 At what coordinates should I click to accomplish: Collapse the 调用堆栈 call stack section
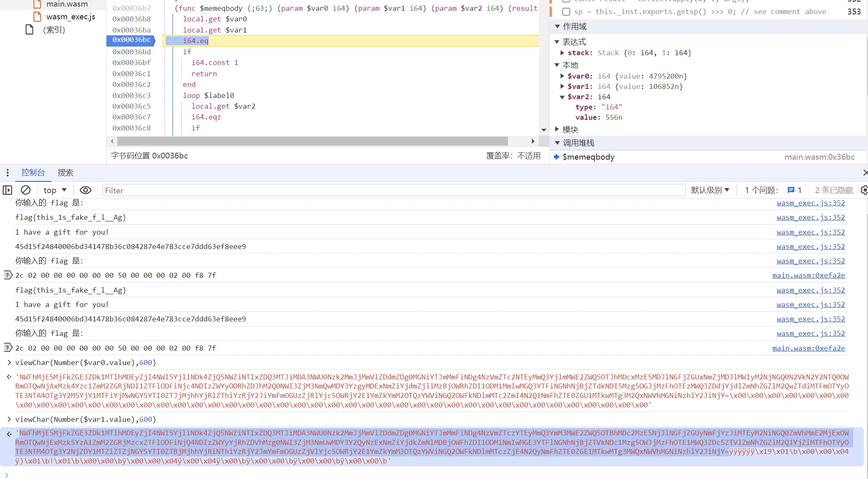[557, 143]
